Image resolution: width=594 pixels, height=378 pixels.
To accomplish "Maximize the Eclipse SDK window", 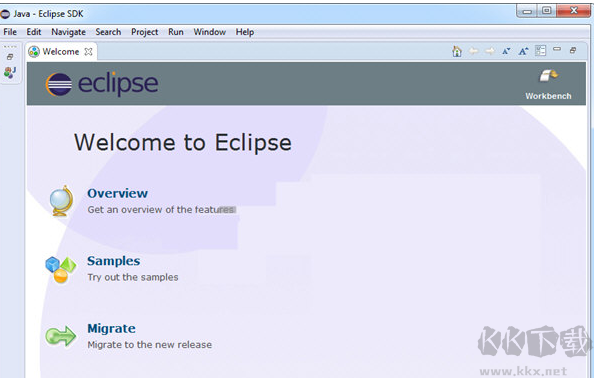I will [x=547, y=11].
